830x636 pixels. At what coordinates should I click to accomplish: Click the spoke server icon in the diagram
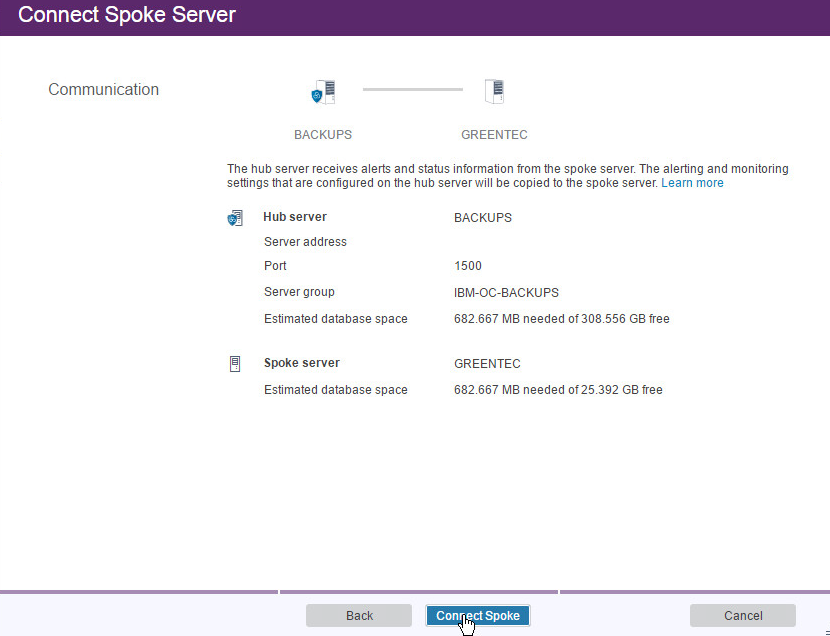494,92
